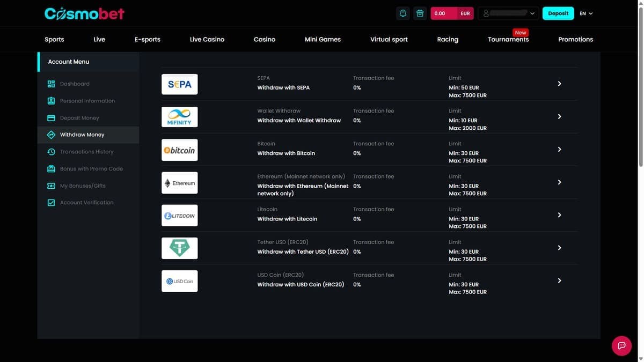Screen dimensions: 644x362
Task: Expand the USD Coin row arrow
Action: pos(559,280)
